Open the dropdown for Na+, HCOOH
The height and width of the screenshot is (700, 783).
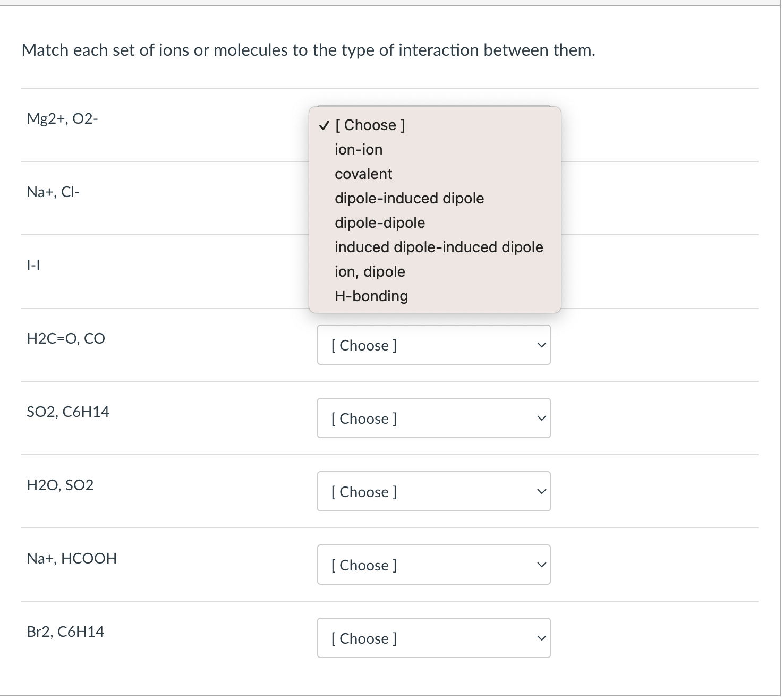433,565
